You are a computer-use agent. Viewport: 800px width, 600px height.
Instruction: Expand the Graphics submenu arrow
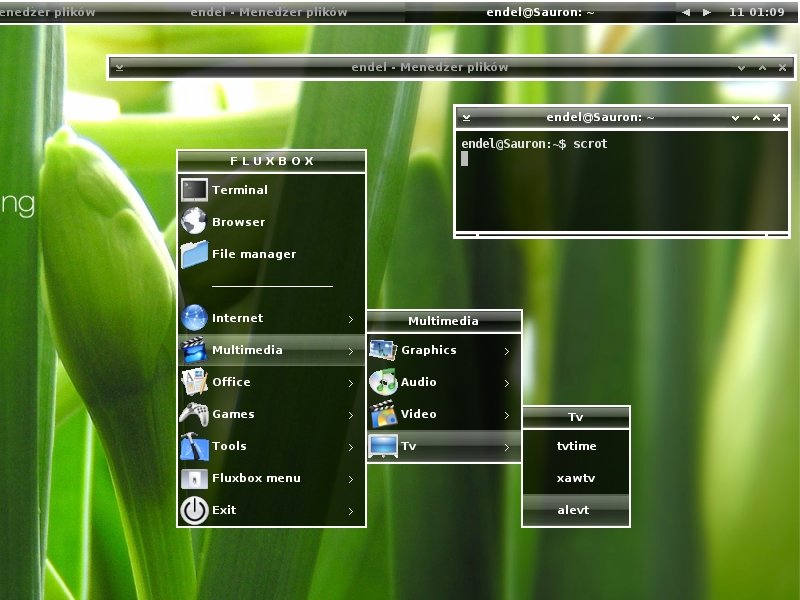[x=507, y=351]
